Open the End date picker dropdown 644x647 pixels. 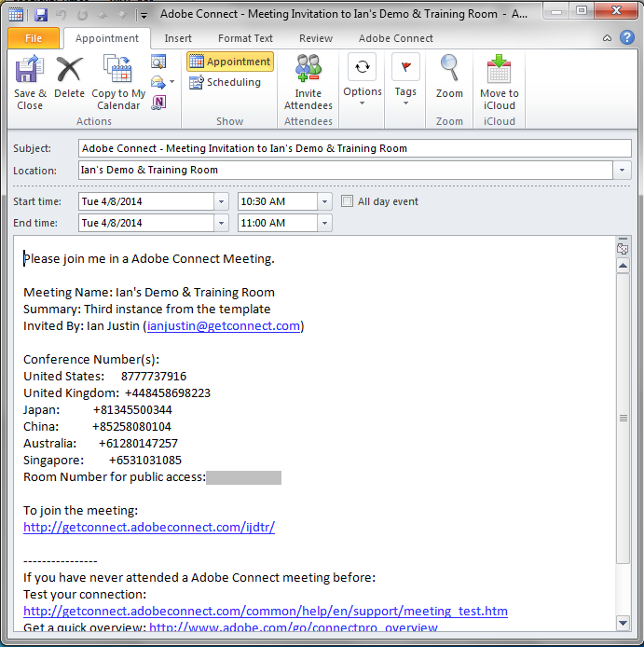point(221,223)
